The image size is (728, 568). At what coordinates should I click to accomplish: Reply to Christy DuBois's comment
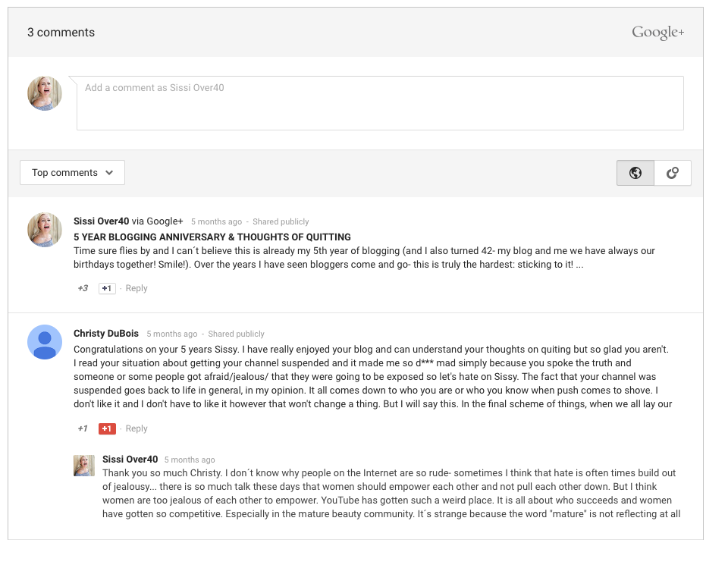pyautogui.click(x=136, y=428)
